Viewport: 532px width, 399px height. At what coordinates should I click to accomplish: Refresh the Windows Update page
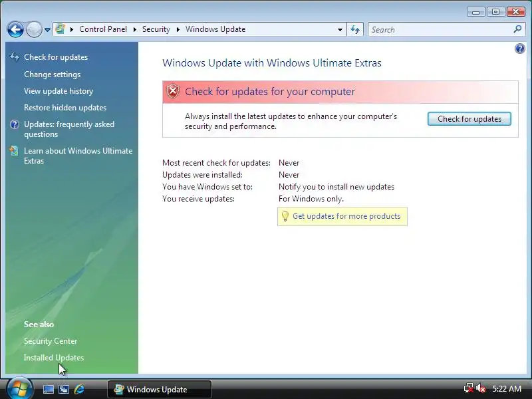[355, 29]
